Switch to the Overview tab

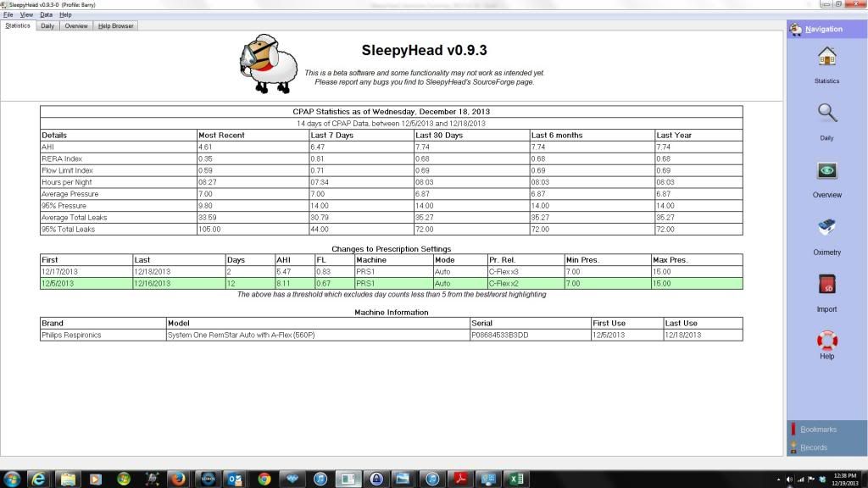[75, 26]
